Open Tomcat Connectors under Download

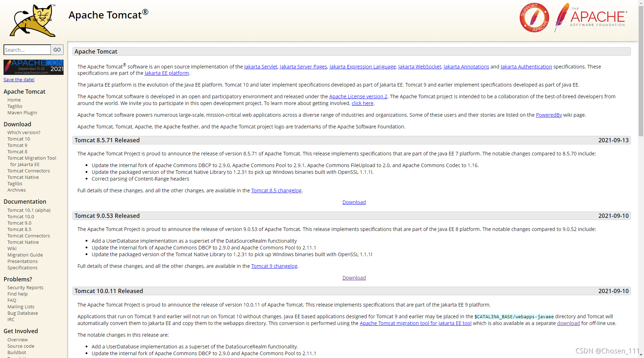tap(28, 171)
